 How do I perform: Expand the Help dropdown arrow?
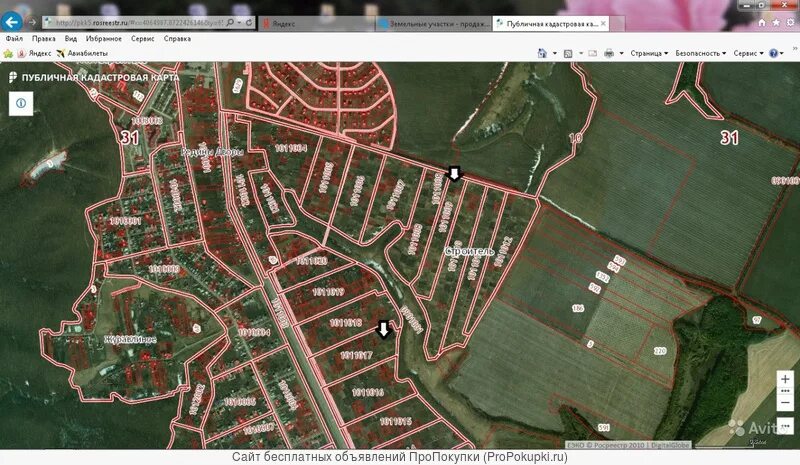click(x=782, y=53)
